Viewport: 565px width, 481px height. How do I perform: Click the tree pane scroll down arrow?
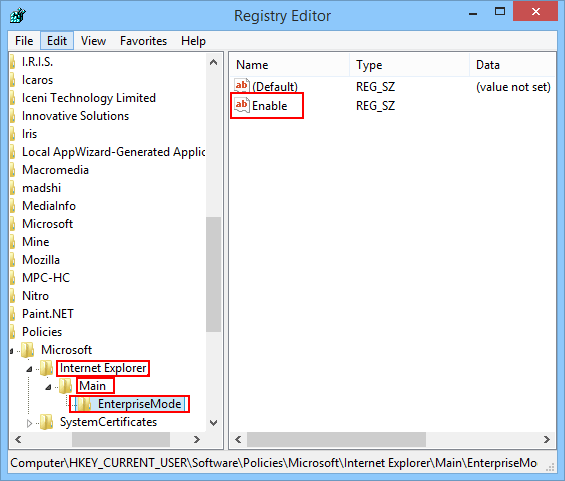point(213,423)
